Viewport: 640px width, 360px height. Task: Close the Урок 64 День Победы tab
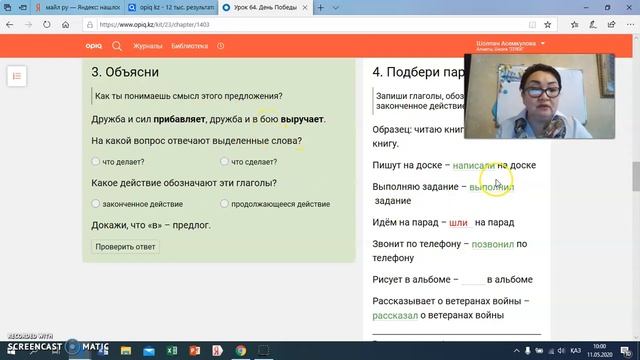305,7
